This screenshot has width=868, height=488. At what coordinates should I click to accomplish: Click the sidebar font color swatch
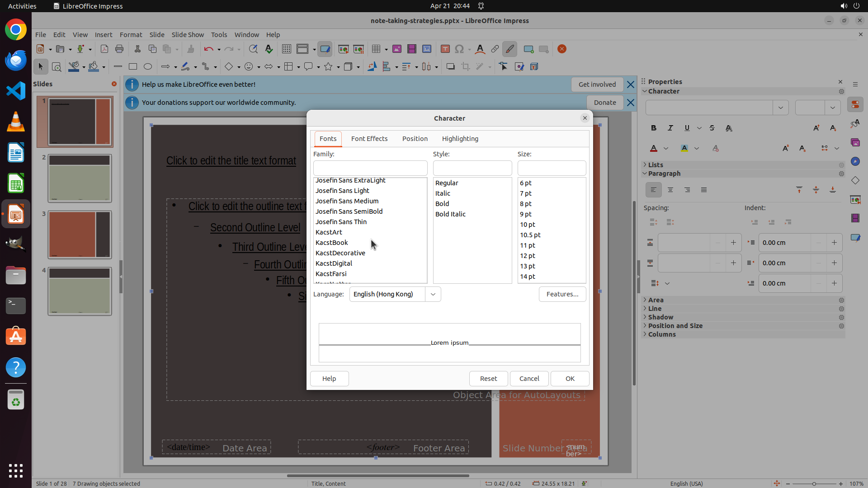(654, 149)
